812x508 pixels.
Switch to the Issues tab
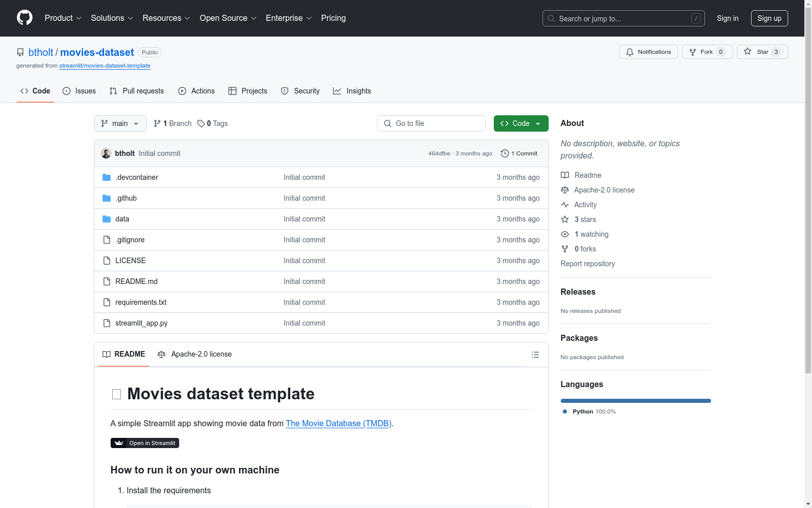79,91
